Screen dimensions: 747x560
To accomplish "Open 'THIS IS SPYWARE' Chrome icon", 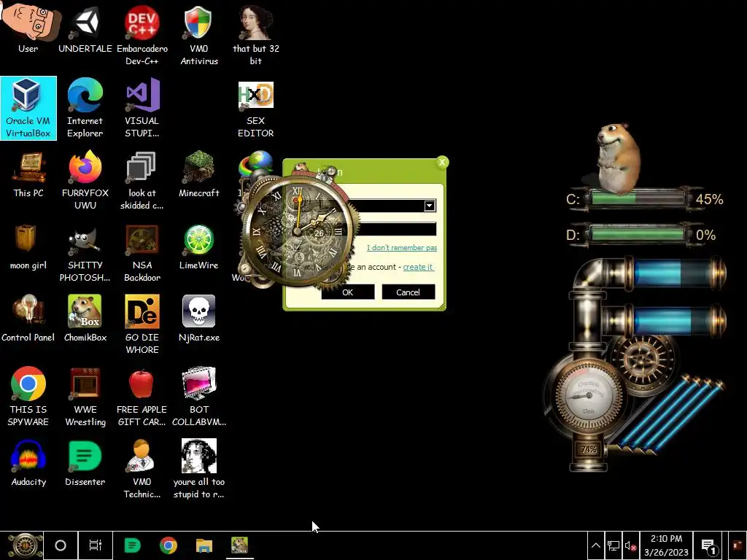I will tap(28, 396).
